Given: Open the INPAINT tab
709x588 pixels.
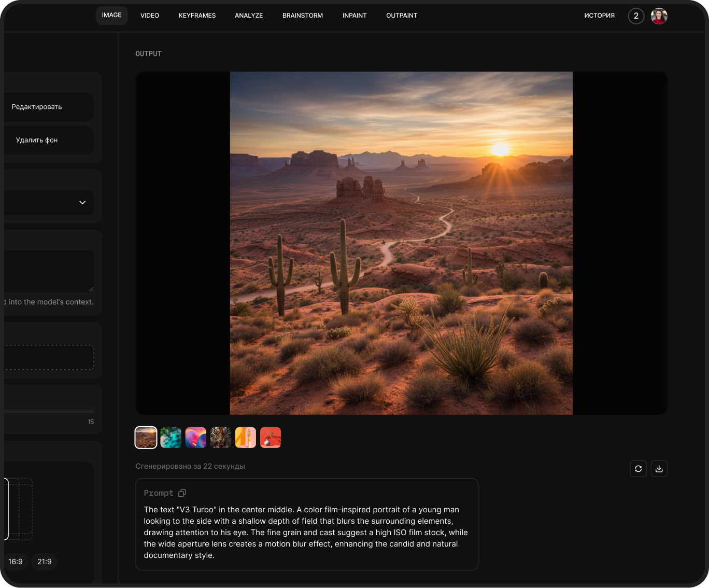Looking at the screenshot, I should 354,16.
